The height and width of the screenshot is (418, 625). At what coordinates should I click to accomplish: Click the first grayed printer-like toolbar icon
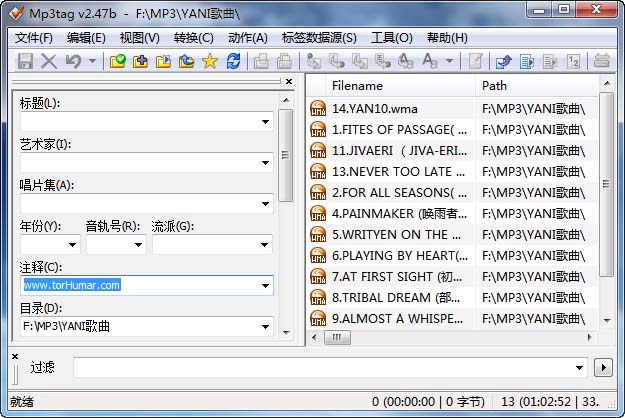pos(261,61)
